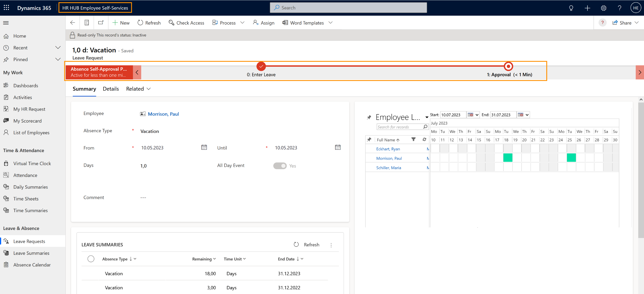644x294 pixels.
Task: Expand the Word Templates dropdown arrow
Action: (x=330, y=23)
